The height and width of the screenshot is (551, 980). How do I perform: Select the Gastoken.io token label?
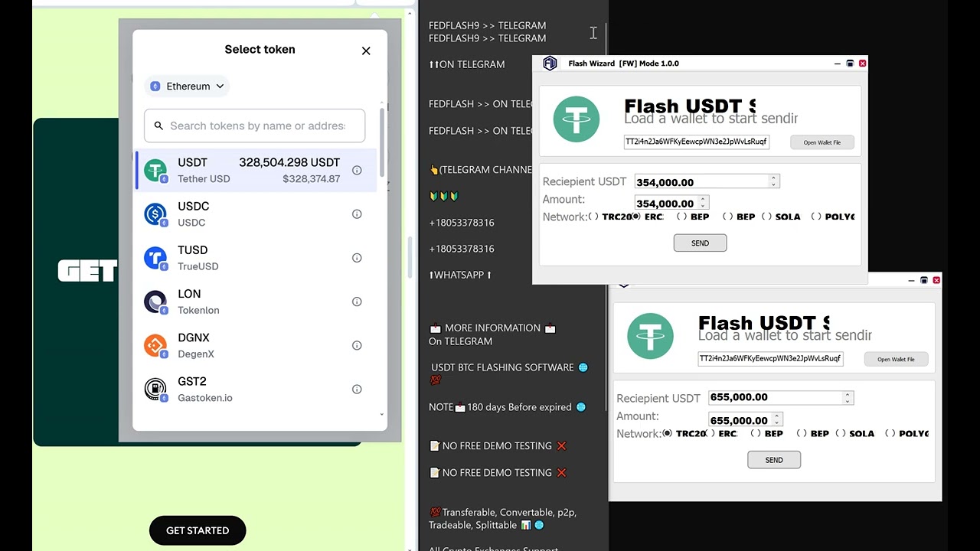coord(205,398)
